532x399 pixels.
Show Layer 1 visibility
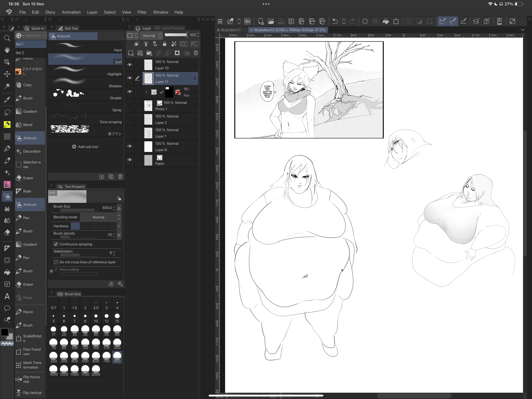coord(130,133)
